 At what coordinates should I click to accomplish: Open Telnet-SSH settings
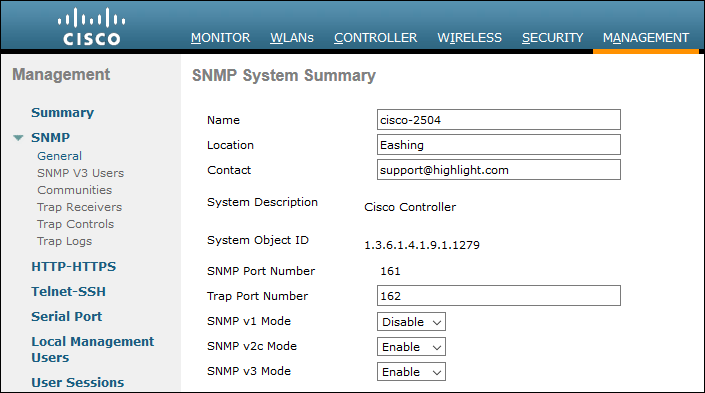[x=68, y=292]
